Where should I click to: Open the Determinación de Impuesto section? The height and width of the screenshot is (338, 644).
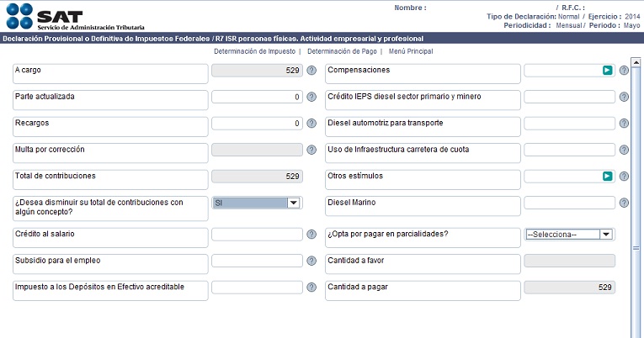coord(254,51)
